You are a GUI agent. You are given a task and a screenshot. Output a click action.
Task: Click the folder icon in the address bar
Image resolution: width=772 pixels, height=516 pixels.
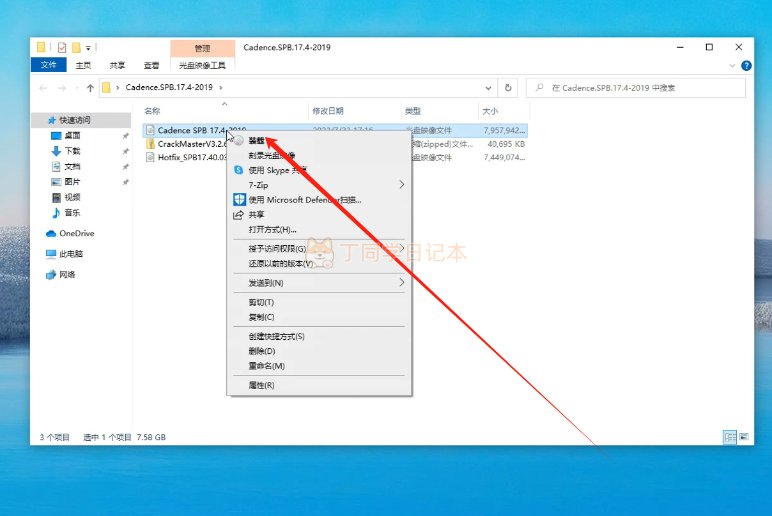(106, 88)
